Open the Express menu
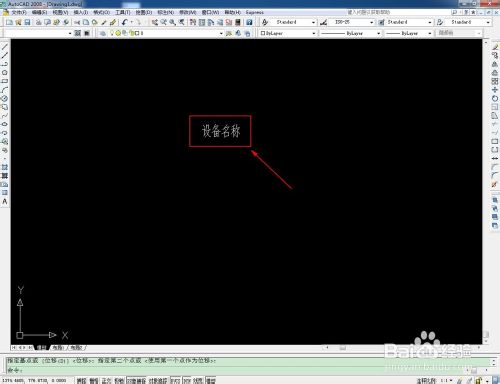 255,12
